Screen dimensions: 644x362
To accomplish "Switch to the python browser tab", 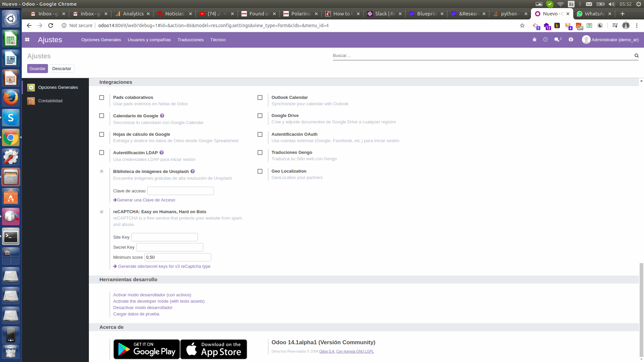I will click(x=510, y=14).
